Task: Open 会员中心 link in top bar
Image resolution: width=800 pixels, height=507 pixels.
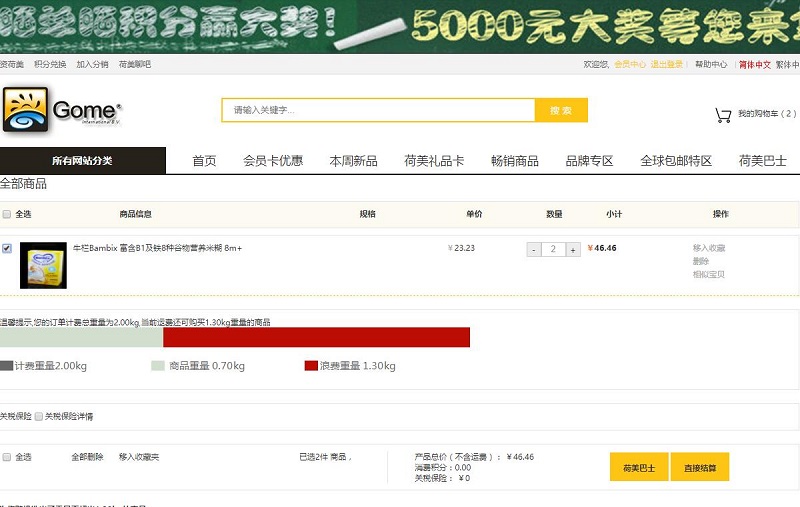Action: click(630, 64)
